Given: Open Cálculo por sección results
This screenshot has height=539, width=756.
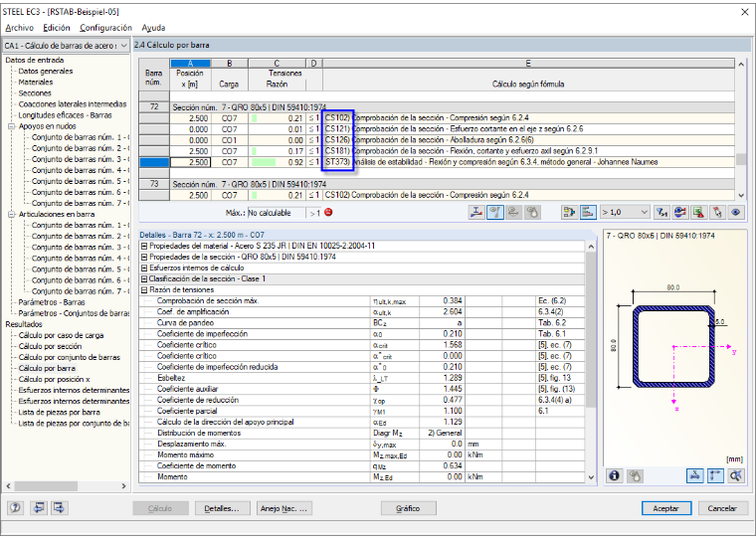Looking at the screenshot, I should tap(50, 346).
